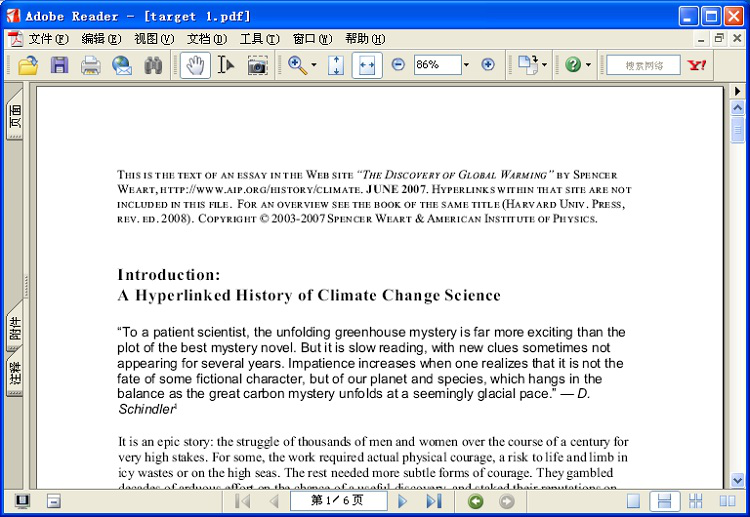750x517 pixels.
Task: Open the 附件 attachments side tab
Action: pos(14,328)
